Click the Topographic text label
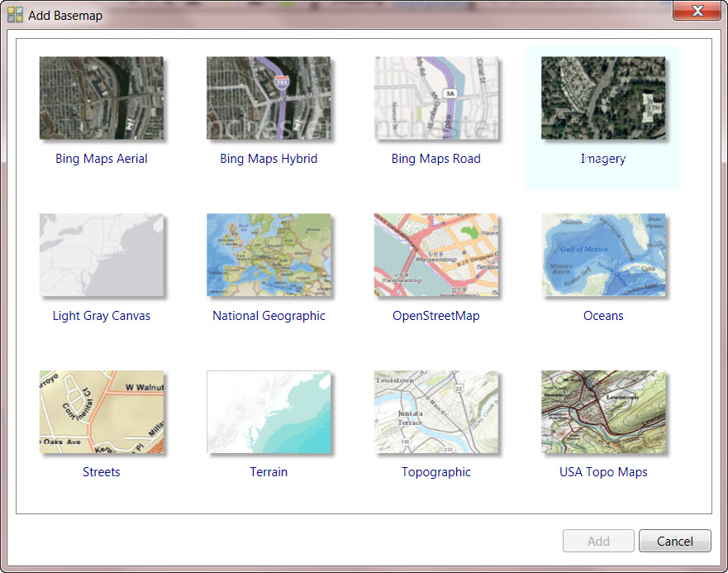728x573 pixels. click(x=436, y=472)
